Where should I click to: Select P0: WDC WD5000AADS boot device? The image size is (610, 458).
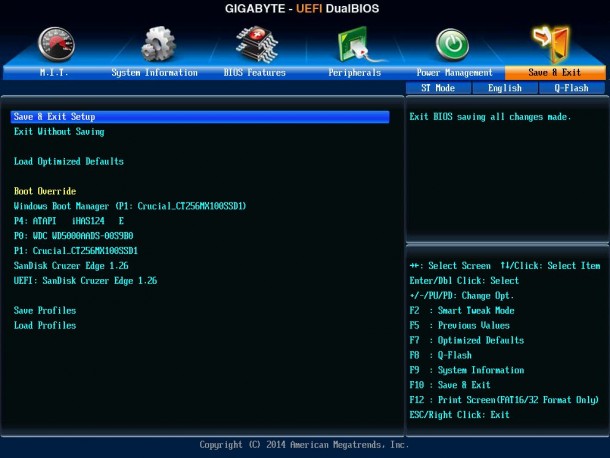tap(73, 236)
